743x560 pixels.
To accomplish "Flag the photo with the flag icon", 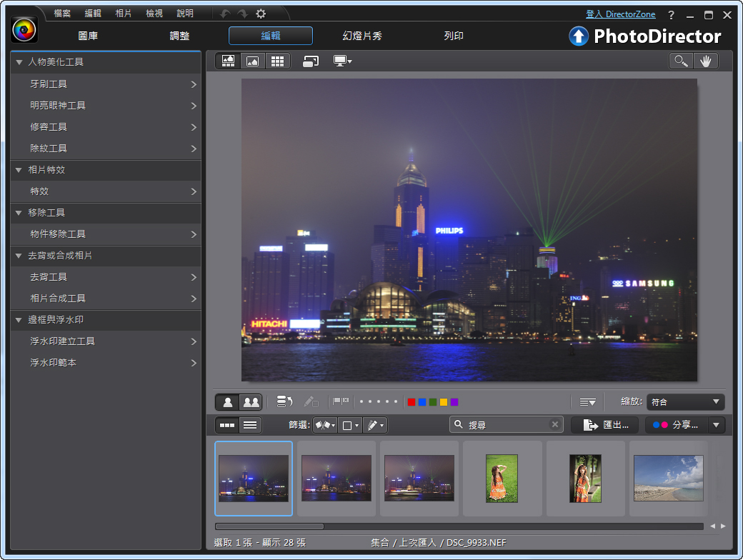I will [337, 401].
